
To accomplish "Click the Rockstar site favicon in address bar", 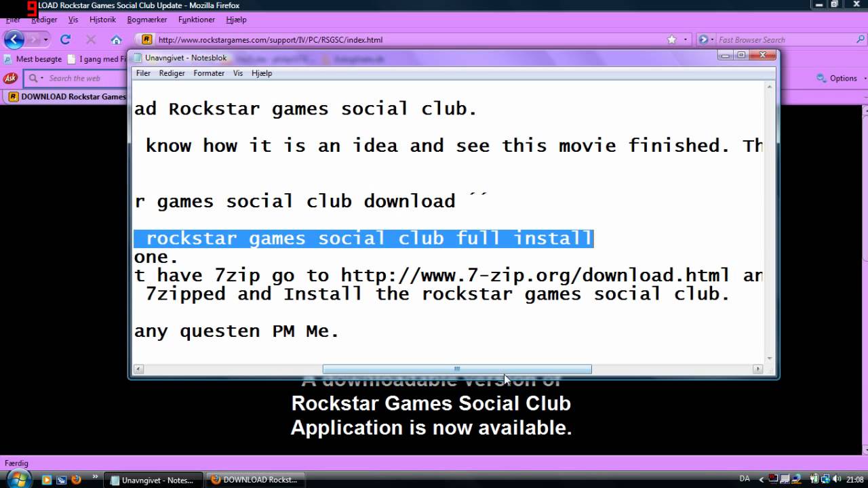I will point(146,39).
